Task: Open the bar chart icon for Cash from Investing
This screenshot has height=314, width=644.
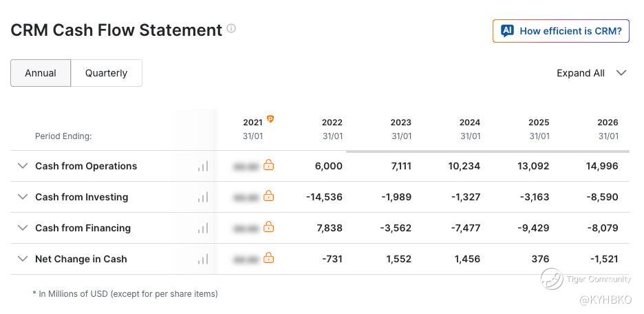Action: pos(203,197)
